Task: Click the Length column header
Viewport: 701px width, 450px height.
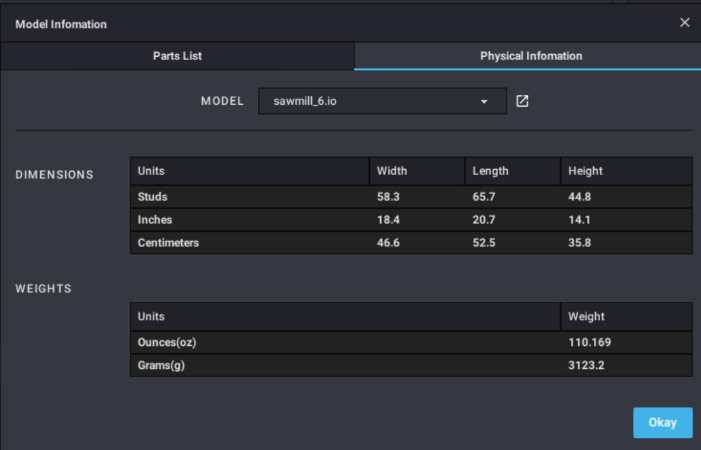Action: pyautogui.click(x=490, y=171)
